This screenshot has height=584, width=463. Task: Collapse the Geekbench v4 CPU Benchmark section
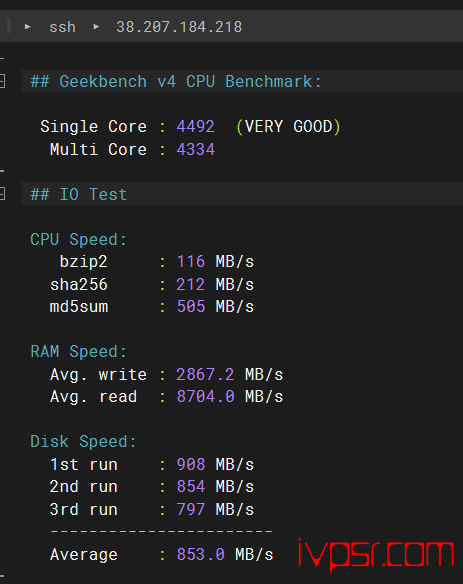pos(2,81)
